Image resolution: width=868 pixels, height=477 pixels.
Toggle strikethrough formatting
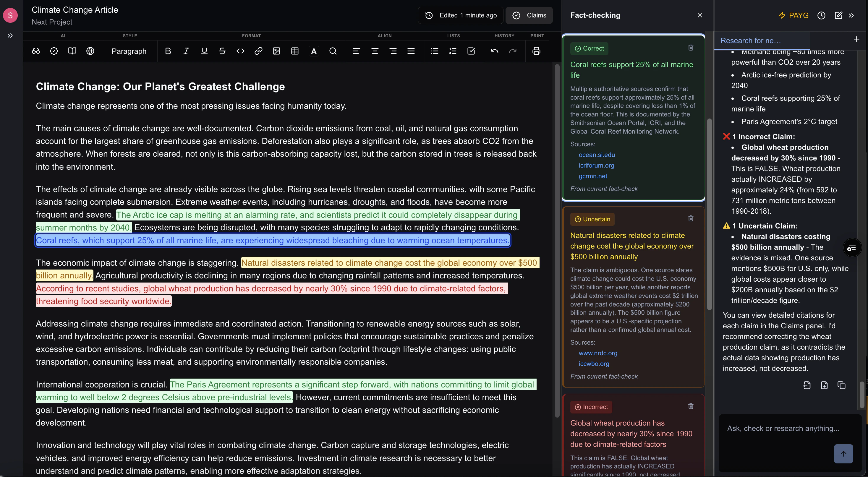point(222,51)
